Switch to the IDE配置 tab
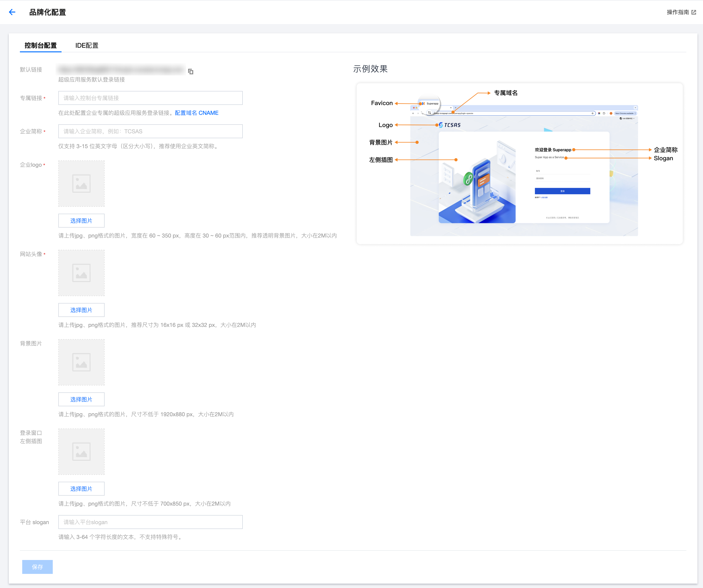Image resolution: width=703 pixels, height=588 pixels. [x=87, y=46]
